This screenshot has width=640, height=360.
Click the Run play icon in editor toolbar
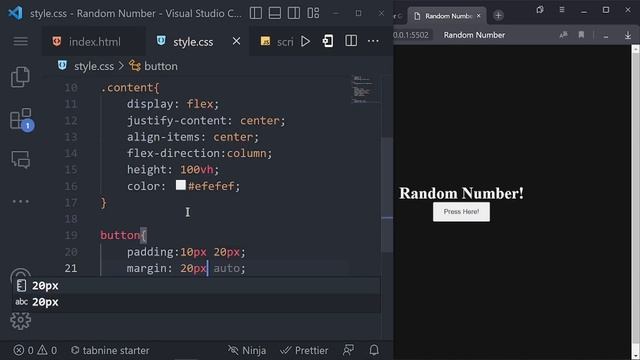click(305, 41)
